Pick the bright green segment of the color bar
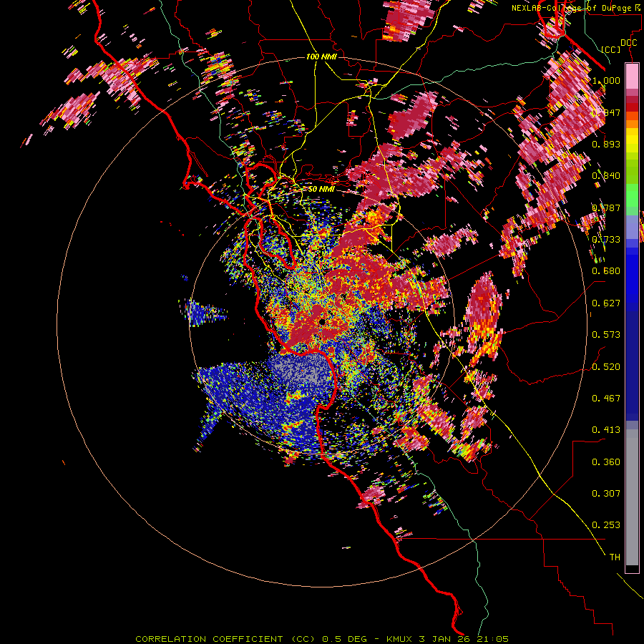Screen dimensions: 644x644 632,195
